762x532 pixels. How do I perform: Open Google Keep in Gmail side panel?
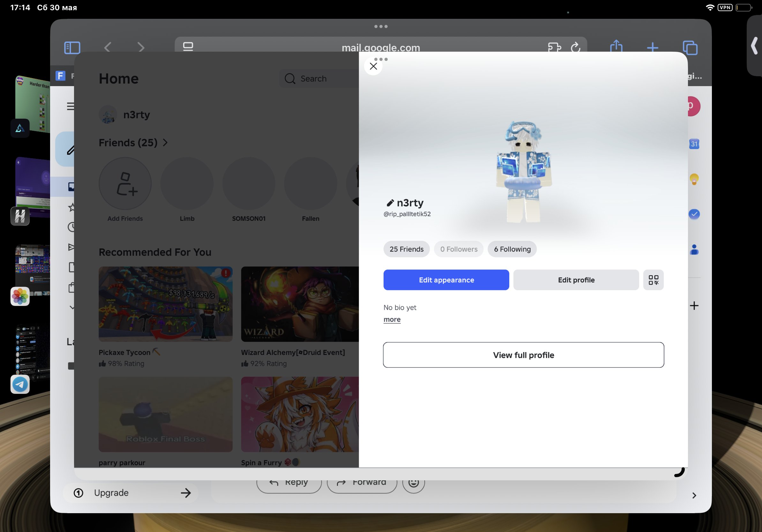click(x=694, y=180)
